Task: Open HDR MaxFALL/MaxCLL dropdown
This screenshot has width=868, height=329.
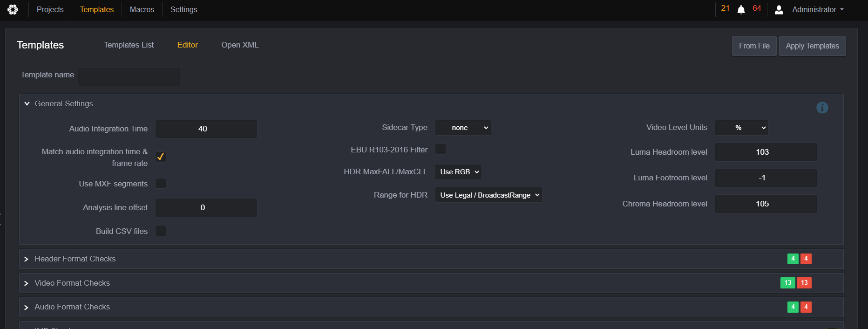Action: click(458, 172)
